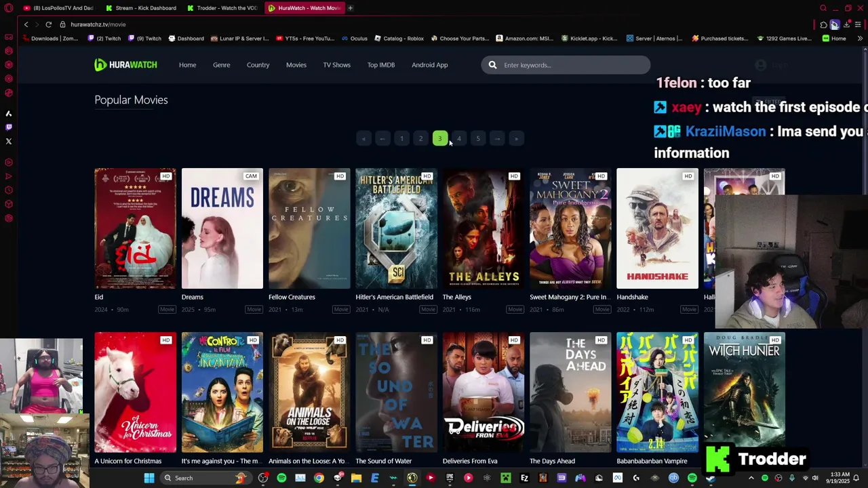Screen dimensions: 868x488
Task: Expand hidden bookmarks with the chevron
Action: click(x=860, y=39)
